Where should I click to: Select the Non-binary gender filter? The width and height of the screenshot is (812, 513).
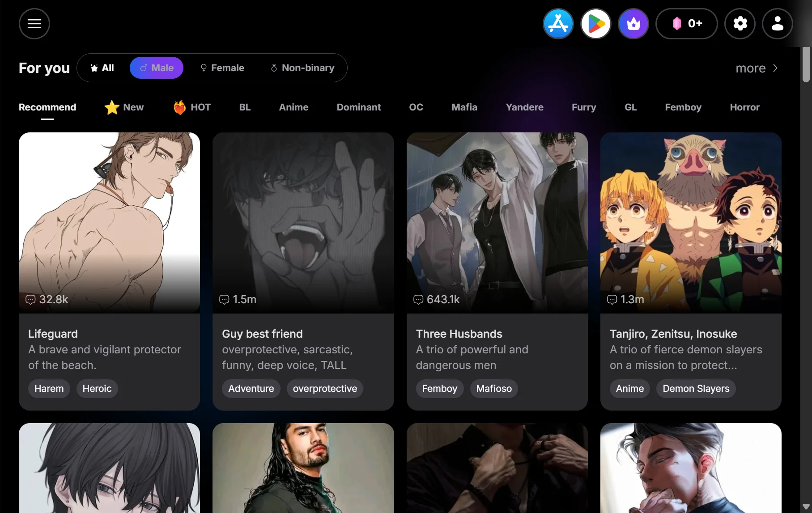[x=302, y=68]
